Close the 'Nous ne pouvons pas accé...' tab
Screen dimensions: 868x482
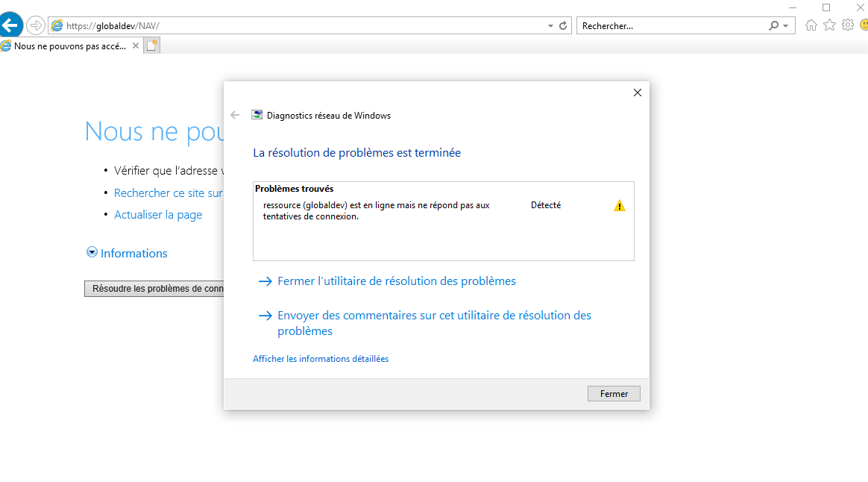(136, 46)
